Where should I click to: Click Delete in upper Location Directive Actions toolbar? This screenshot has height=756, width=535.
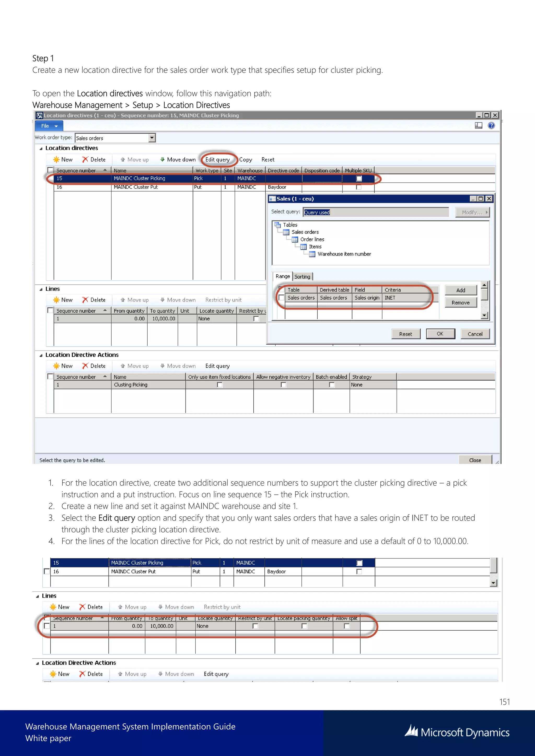tap(94, 366)
